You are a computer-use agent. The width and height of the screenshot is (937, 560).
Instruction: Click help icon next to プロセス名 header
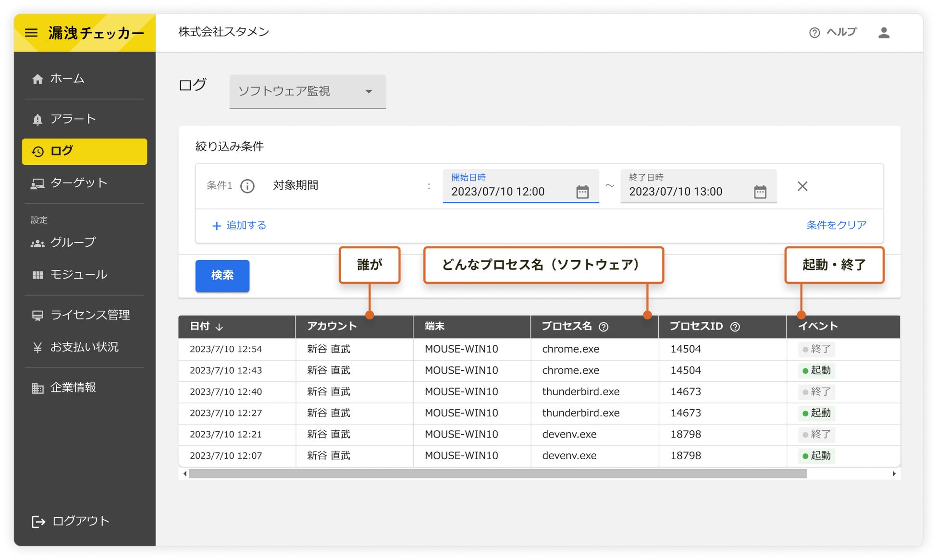pyautogui.click(x=604, y=327)
